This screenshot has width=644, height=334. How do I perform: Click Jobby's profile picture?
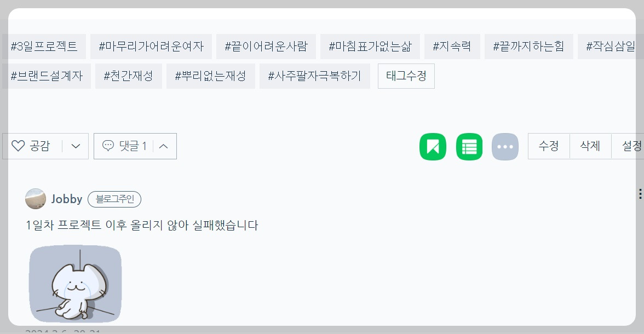36,199
